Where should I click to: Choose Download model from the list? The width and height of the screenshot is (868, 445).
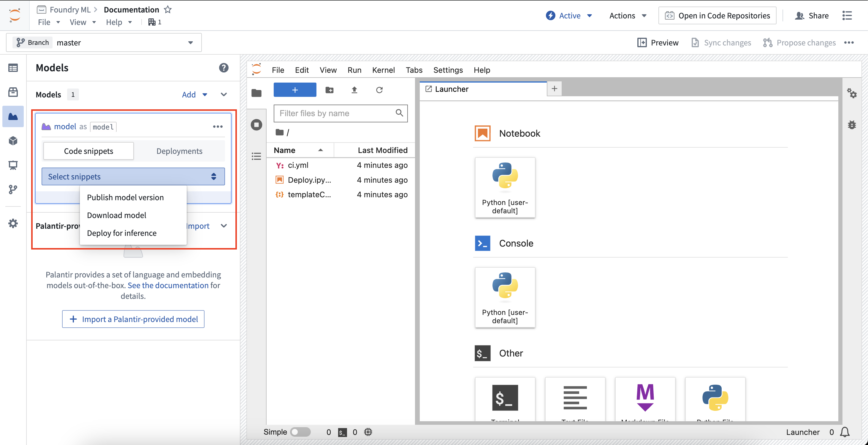click(x=133, y=215)
